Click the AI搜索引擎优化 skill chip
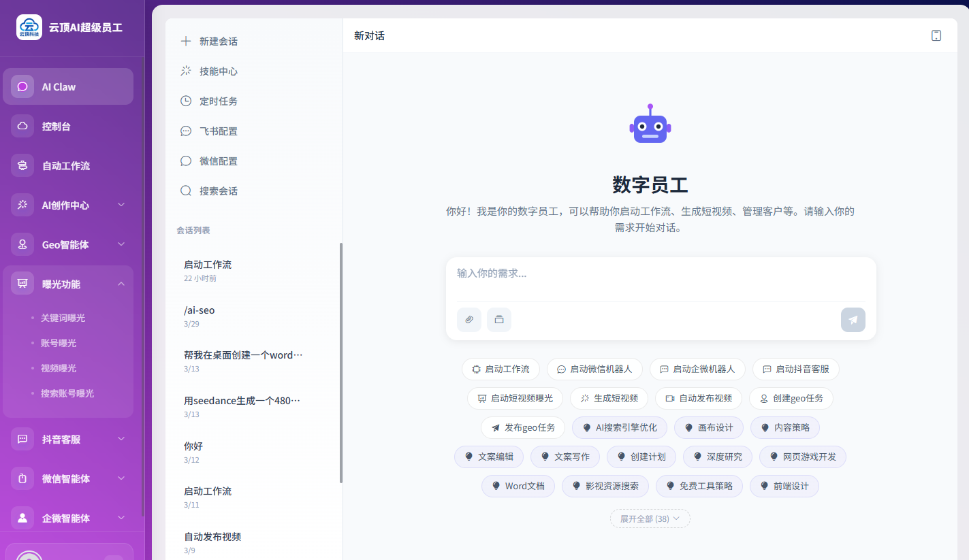The image size is (969, 560). pos(620,427)
